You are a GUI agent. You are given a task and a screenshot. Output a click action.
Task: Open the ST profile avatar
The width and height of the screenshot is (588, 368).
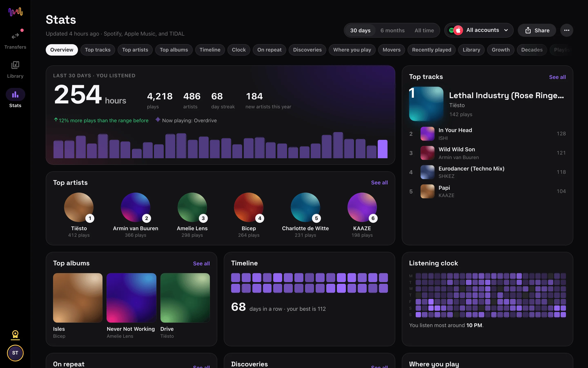(x=15, y=353)
